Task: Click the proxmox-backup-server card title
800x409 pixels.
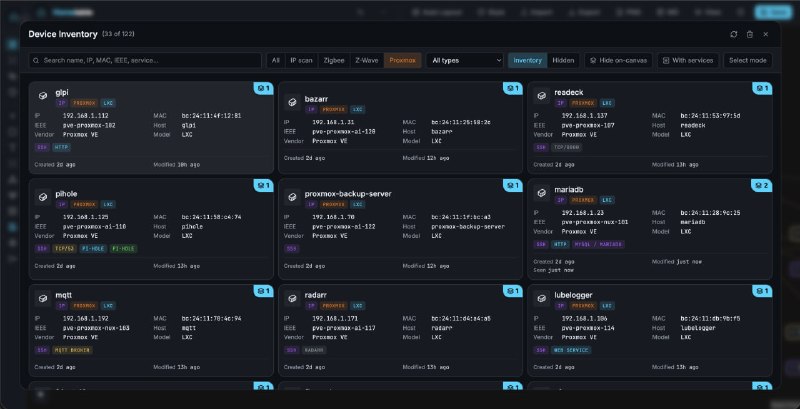Action: [348, 194]
